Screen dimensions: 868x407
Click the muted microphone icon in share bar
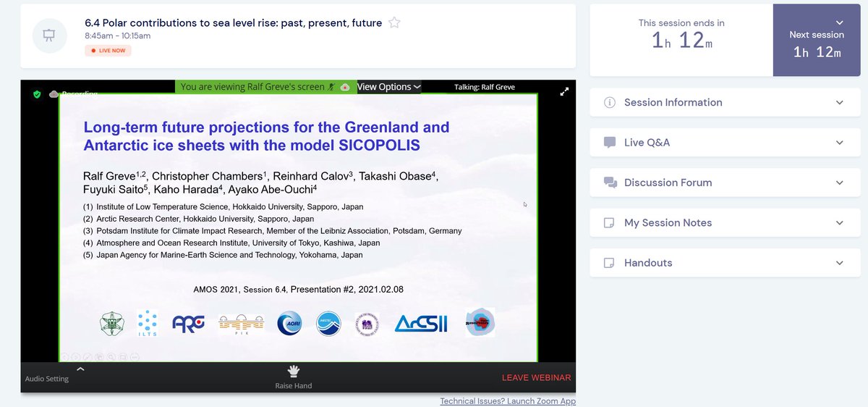[331, 87]
